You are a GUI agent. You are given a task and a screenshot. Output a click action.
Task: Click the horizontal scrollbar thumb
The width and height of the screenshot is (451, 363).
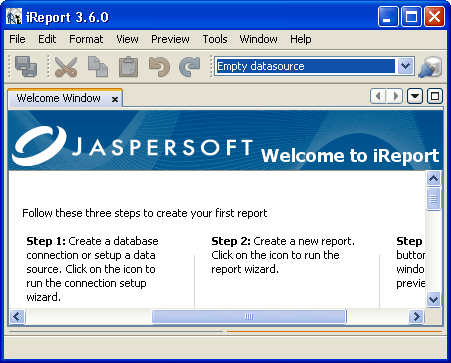point(249,316)
